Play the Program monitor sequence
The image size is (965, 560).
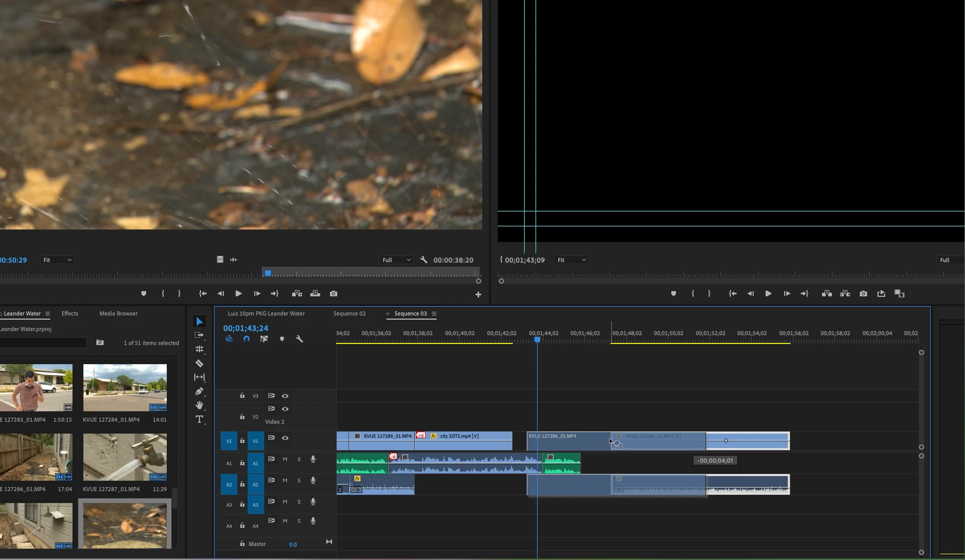point(769,294)
